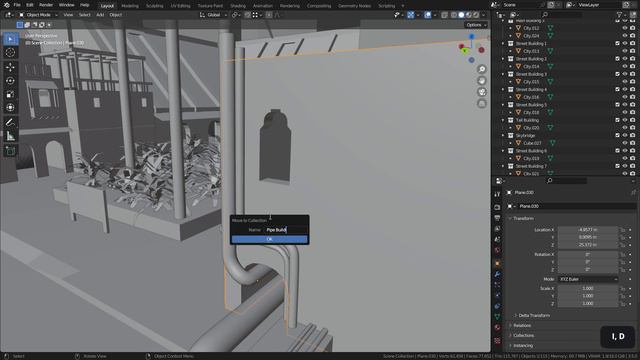Collapse Street Building 2 collection in outliner
640x360 pixels.
(503, 59)
